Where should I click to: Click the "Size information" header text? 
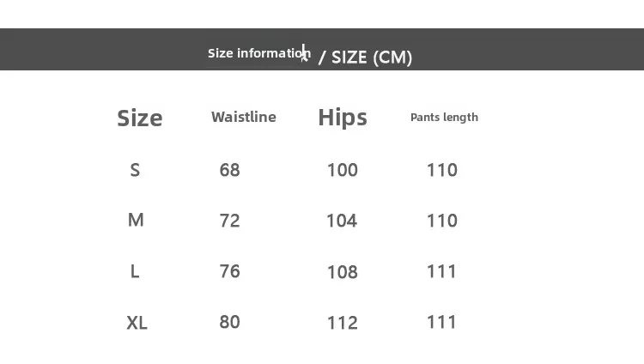tap(258, 53)
